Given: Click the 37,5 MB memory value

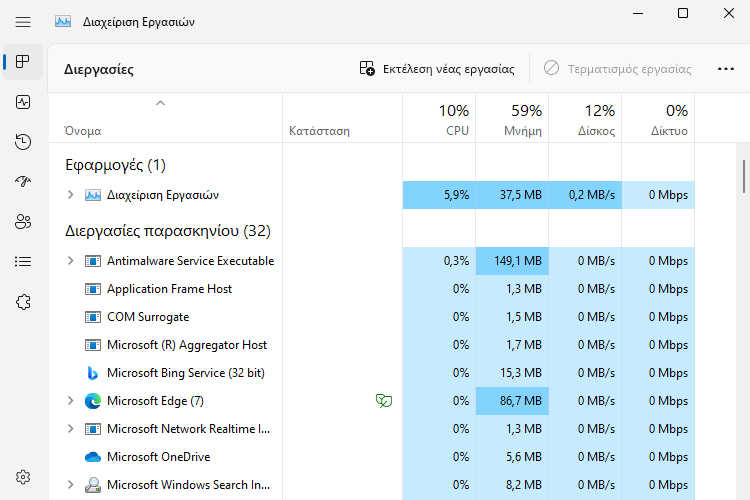Looking at the screenshot, I should click(x=520, y=195).
